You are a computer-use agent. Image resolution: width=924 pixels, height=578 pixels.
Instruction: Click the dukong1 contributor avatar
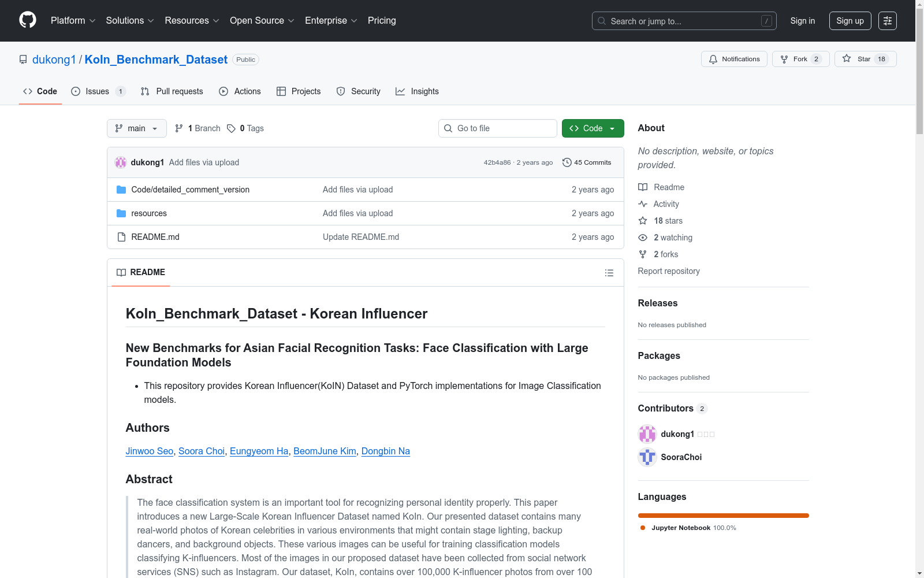tap(647, 434)
